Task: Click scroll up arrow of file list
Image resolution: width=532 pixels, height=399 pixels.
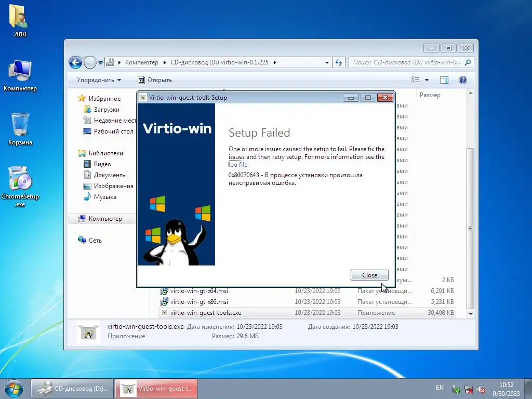Action: [471, 94]
